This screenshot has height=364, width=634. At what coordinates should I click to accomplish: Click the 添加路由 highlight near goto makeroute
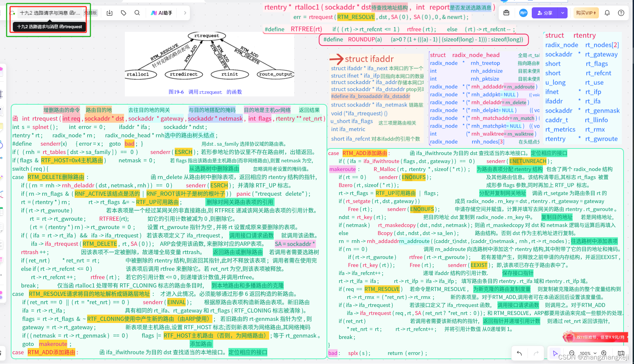(x=200, y=344)
